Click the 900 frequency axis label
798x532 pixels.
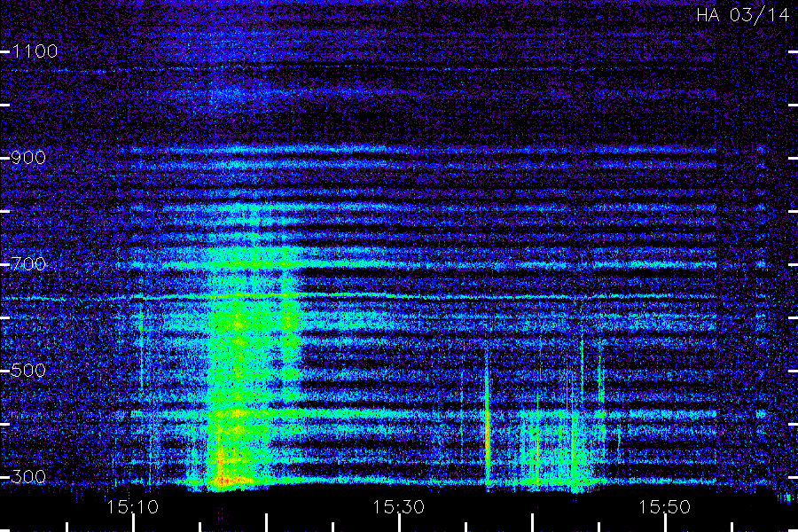point(28,158)
